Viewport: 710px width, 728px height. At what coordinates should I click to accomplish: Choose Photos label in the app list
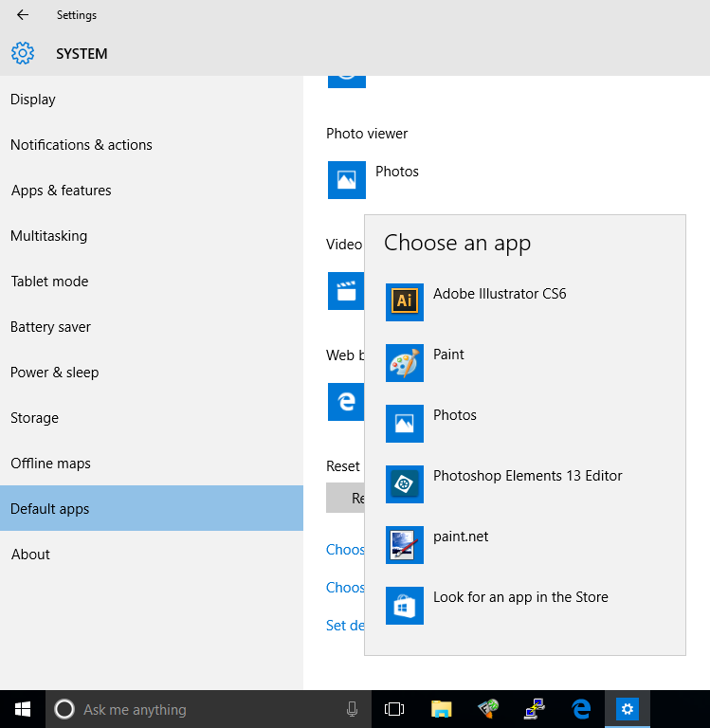(x=455, y=415)
